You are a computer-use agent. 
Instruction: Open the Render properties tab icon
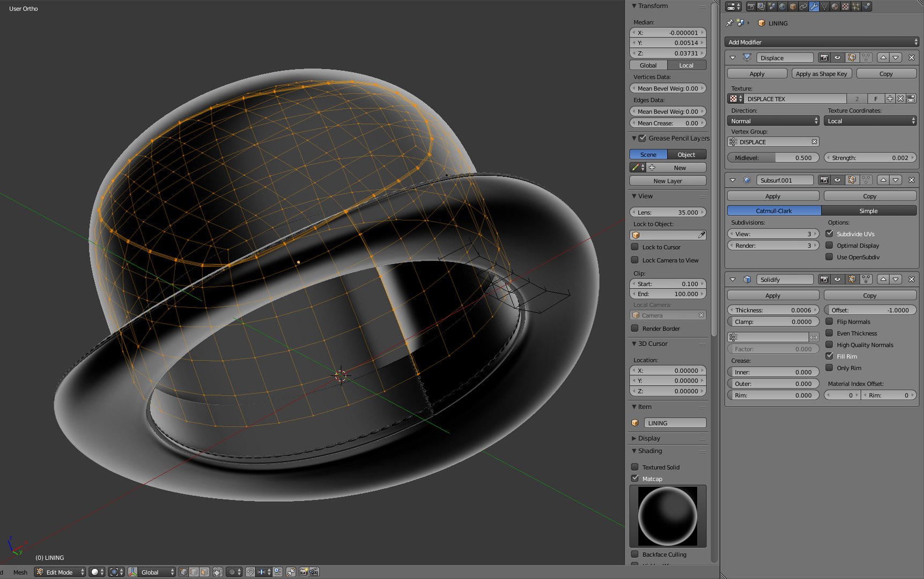[x=751, y=6]
